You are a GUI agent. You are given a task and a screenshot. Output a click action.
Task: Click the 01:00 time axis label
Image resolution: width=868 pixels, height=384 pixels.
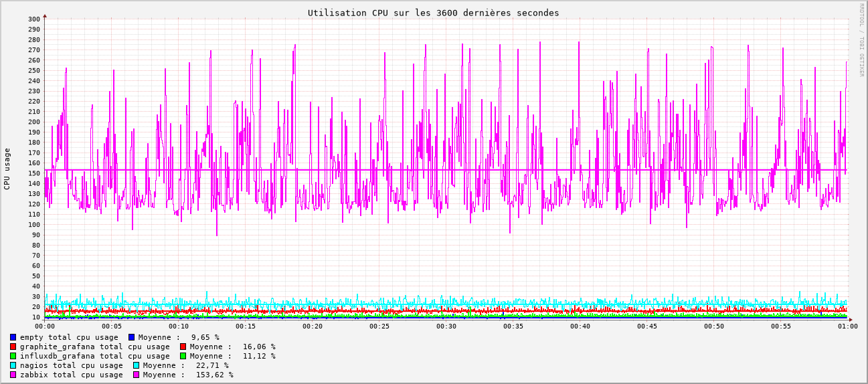click(848, 326)
